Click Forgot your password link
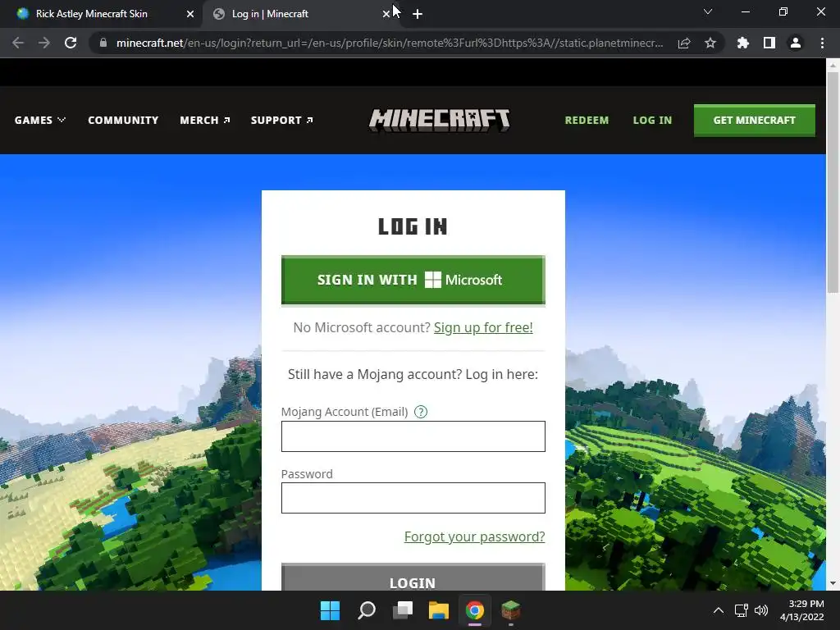Screen dimensions: 840x630 coord(474,536)
